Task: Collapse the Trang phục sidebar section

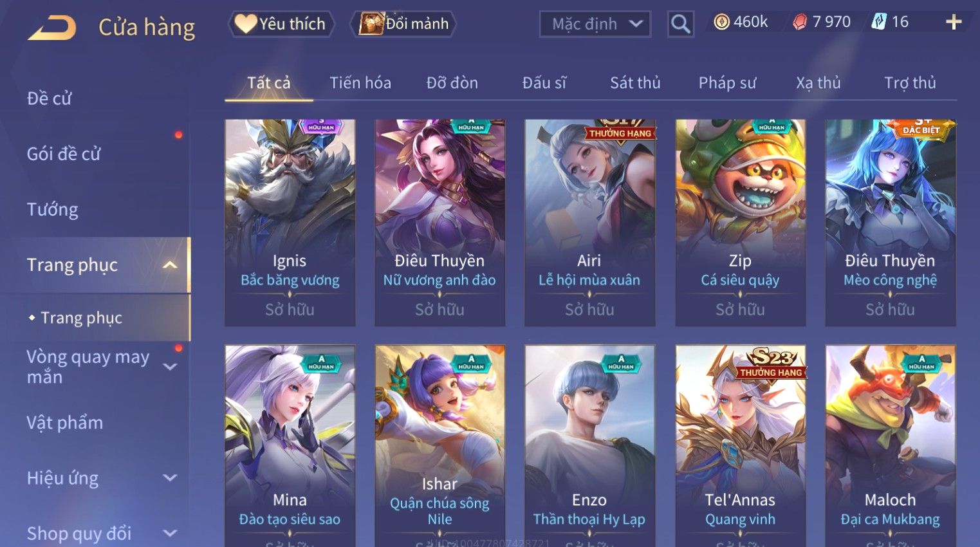Action: click(170, 265)
